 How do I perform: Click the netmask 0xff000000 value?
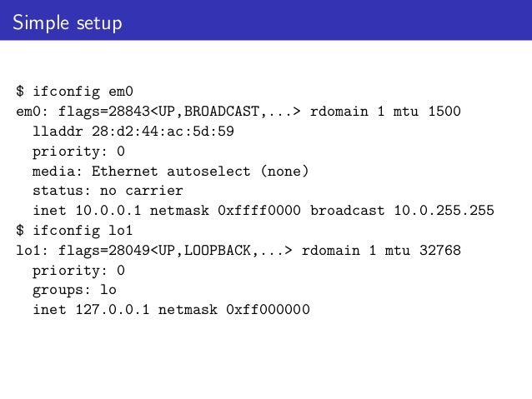pos(234,310)
